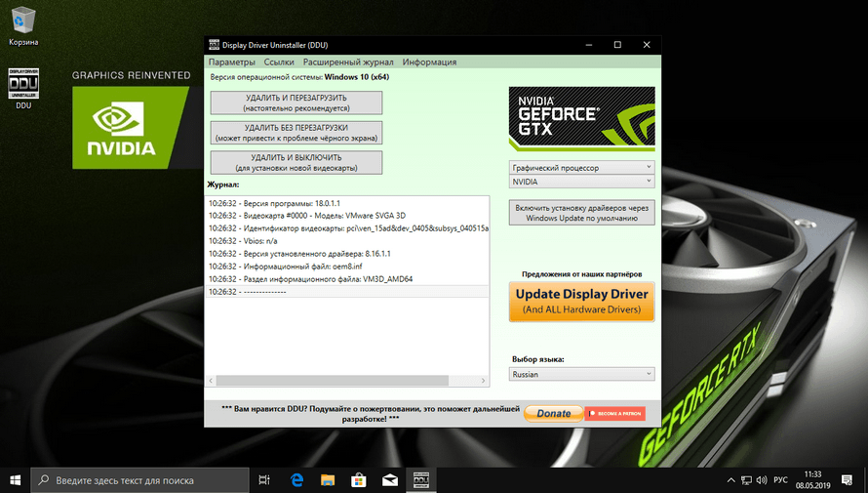Expand the Russian language dropdown
Viewport: 868px width, 493px height.
[x=582, y=374]
